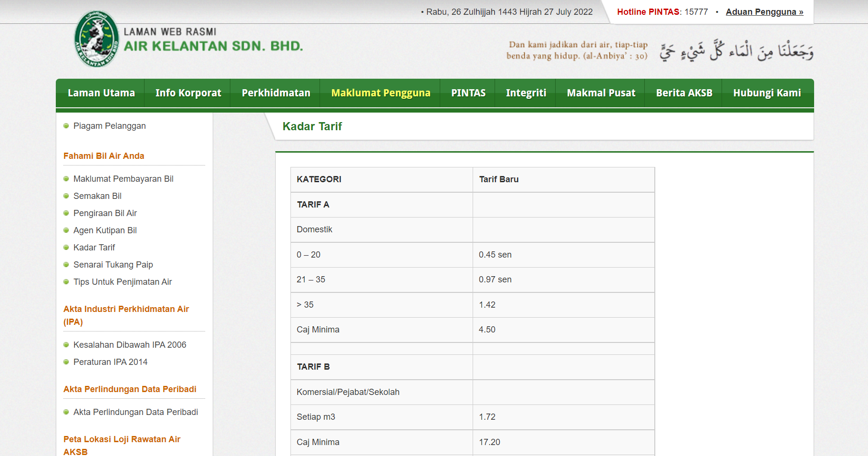Screen dimensions: 868x456
Task: Click the Al-Anbiya quote translation text
Action: [577, 50]
